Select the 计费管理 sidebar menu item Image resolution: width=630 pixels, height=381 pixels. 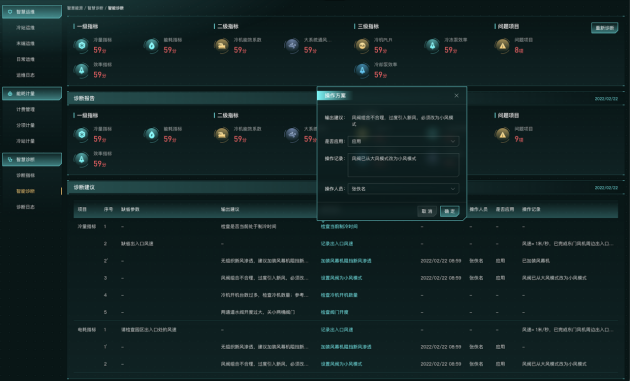[26, 109]
